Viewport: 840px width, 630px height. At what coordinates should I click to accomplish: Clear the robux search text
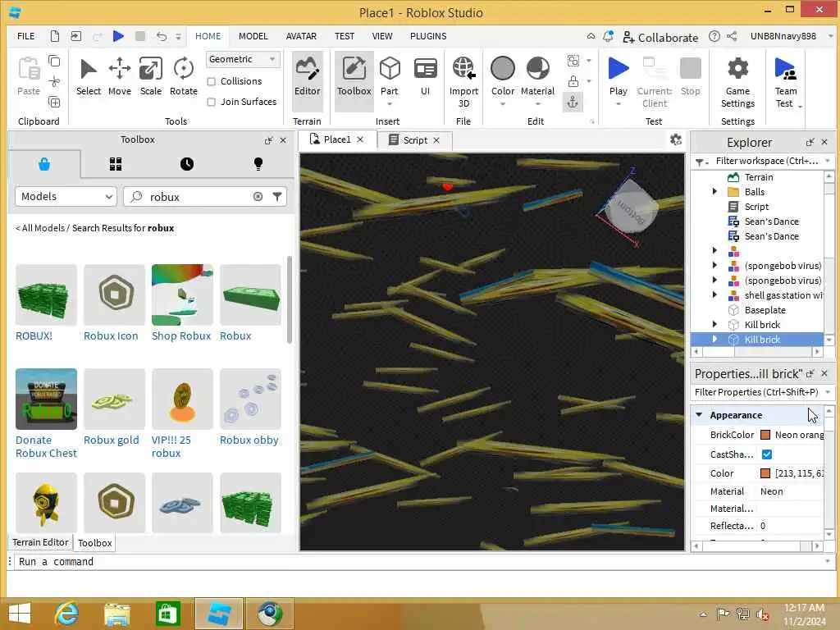(258, 197)
